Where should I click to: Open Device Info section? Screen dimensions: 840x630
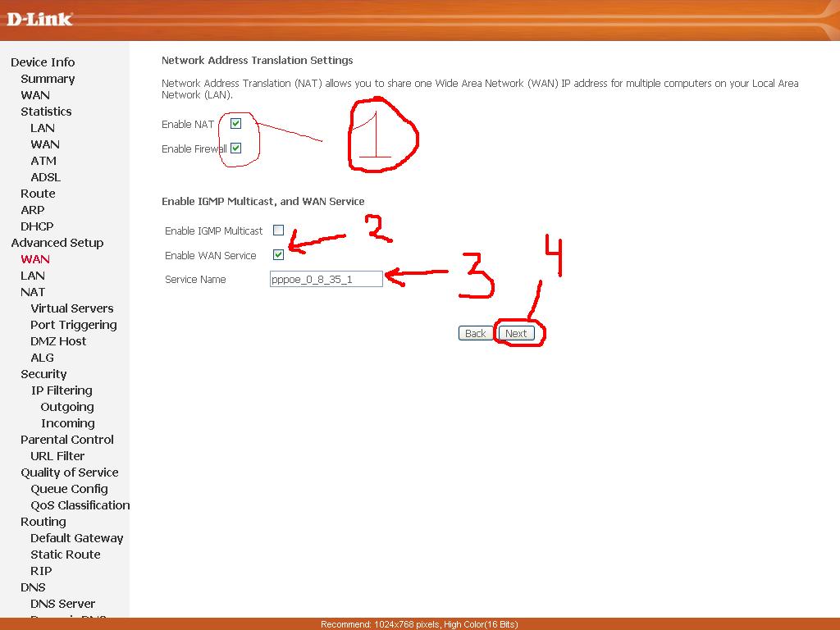point(43,62)
